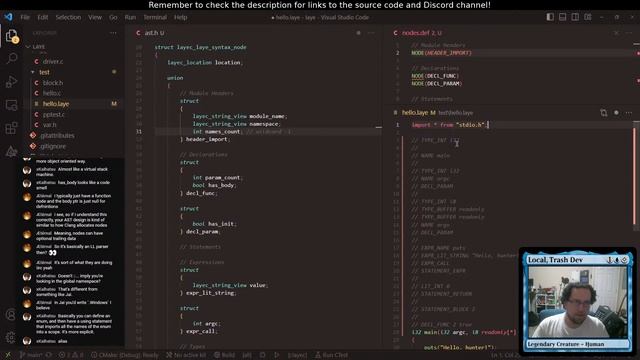Click CMake: [Debug]: Ready status item

click(124, 355)
